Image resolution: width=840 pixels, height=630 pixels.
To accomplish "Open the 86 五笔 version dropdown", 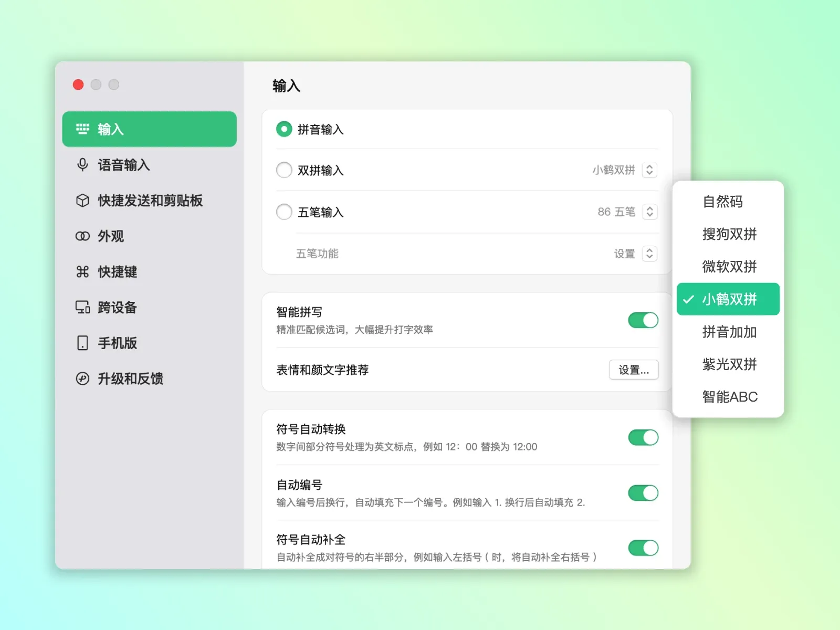I will [649, 212].
